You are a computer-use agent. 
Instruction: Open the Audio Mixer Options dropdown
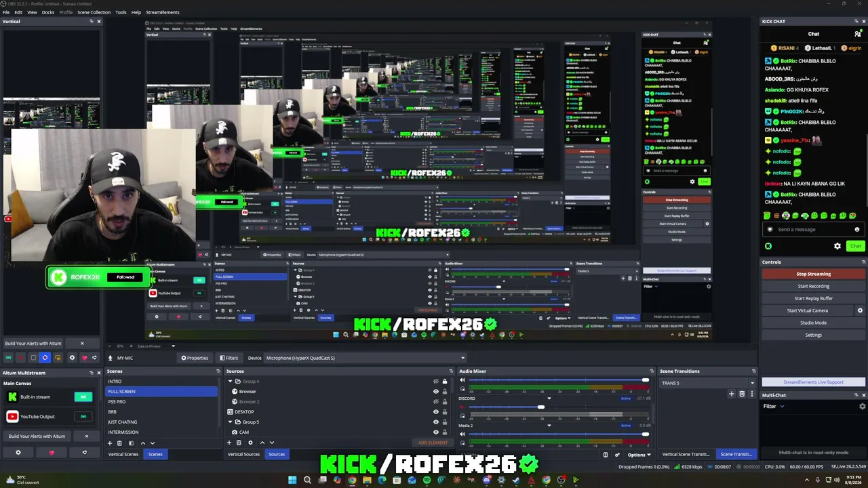pos(639,455)
